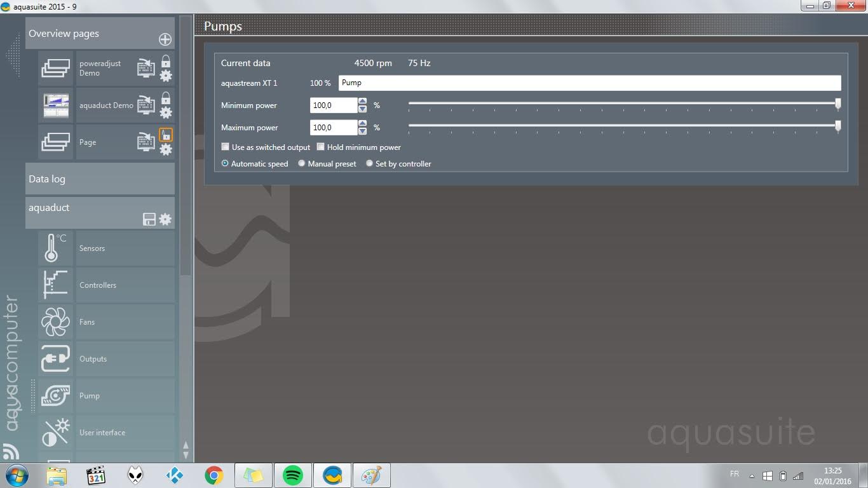The image size is (868, 488).
Task: Click the aquaduct settings gear icon
Action: [165, 219]
